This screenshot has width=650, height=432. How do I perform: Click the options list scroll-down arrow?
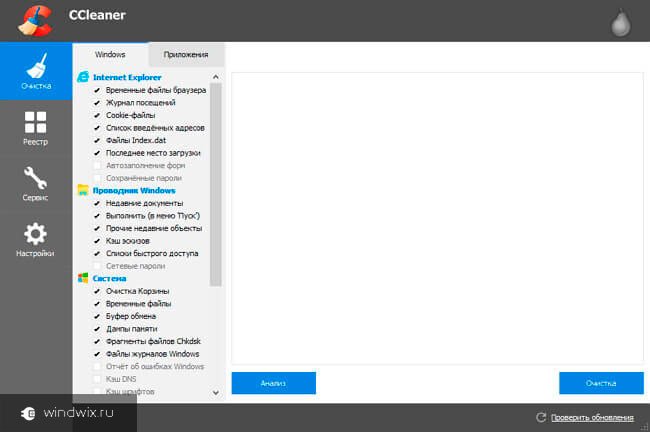click(216, 392)
